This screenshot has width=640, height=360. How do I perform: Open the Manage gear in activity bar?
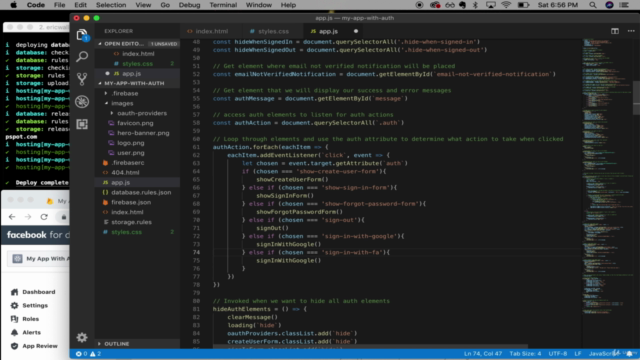click(x=82, y=337)
